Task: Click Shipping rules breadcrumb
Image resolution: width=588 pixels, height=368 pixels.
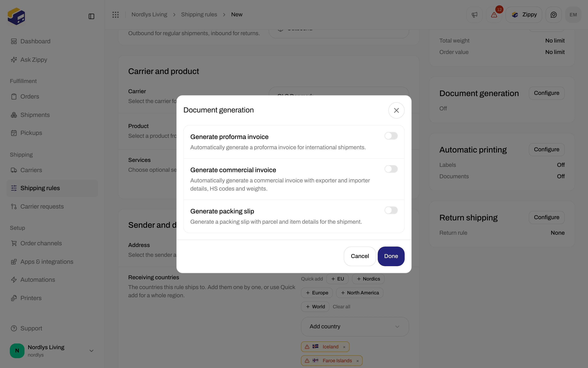Action: tap(199, 15)
